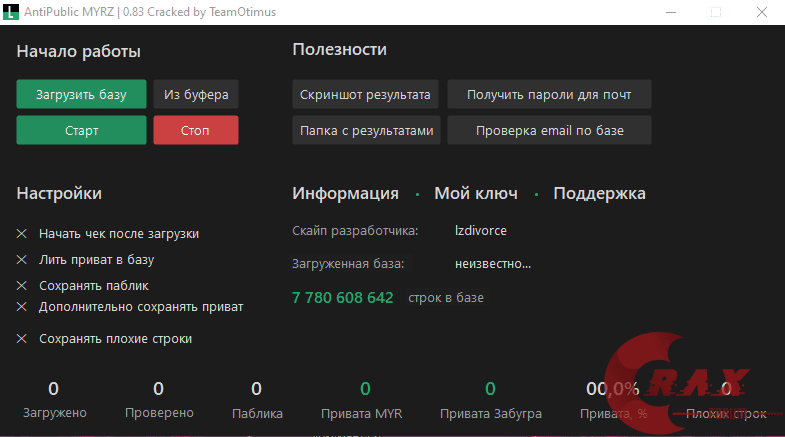Click the Проверено counter
The image size is (785, 437).
point(159,400)
